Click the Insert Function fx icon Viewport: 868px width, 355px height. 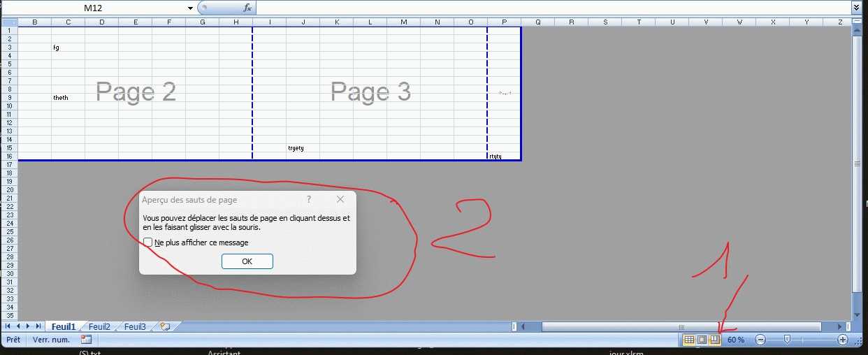247,8
